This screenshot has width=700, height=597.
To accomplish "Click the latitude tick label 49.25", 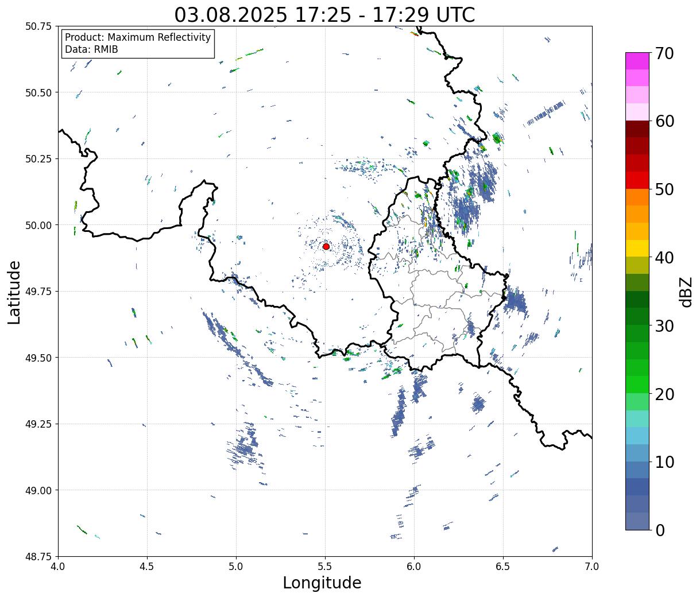I will point(38,424).
